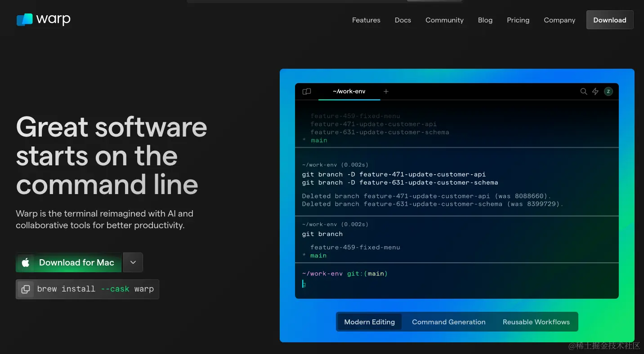Image resolution: width=644 pixels, height=354 pixels.
Task: Click the '~/work-env git:(main)' prompt
Action: click(x=345, y=274)
